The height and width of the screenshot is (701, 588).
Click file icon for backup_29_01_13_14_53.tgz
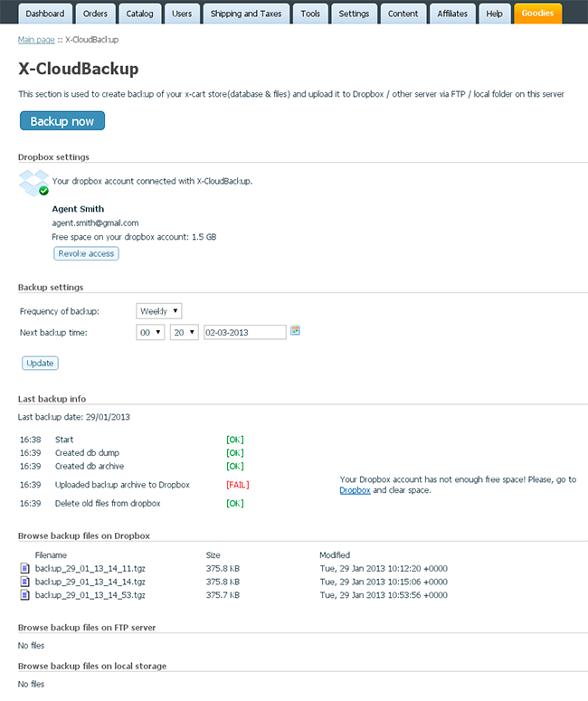coord(25,595)
